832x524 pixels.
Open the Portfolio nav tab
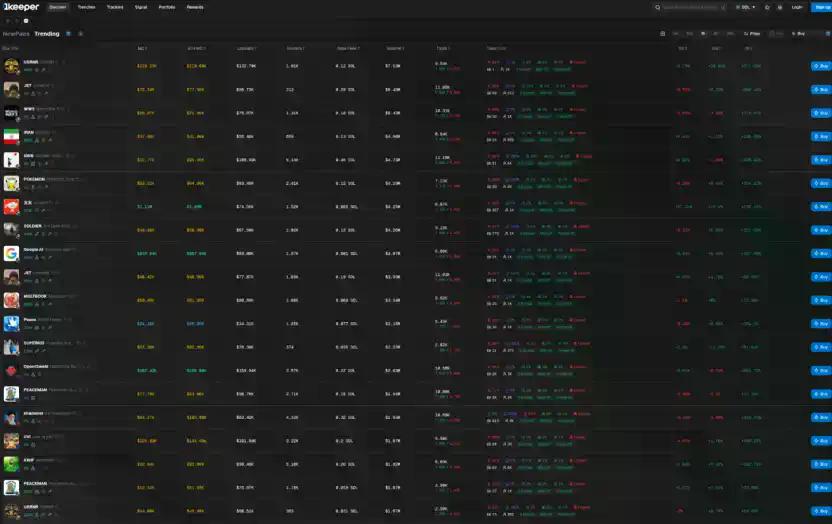click(167, 7)
